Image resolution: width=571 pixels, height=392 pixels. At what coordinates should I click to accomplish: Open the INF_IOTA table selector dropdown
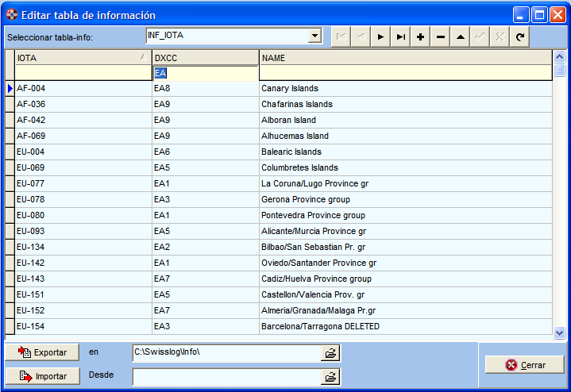click(314, 36)
